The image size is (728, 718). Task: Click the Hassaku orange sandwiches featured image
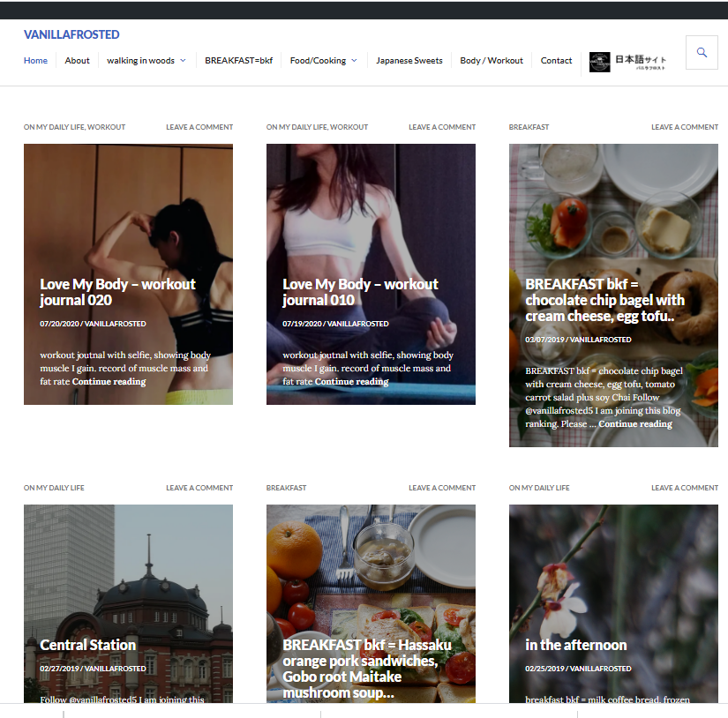point(371,565)
